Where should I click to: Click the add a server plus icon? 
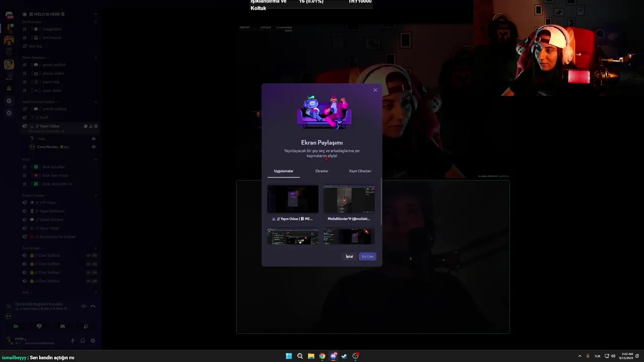(x=9, y=101)
